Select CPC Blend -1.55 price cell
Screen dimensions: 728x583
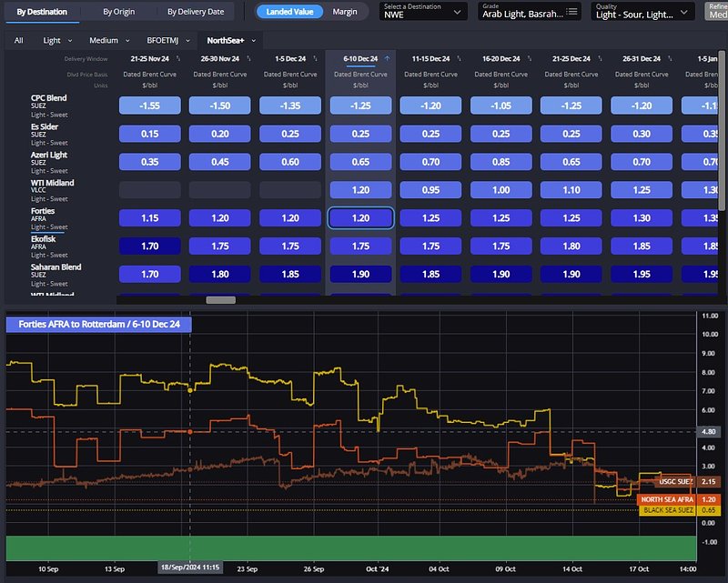(x=150, y=106)
